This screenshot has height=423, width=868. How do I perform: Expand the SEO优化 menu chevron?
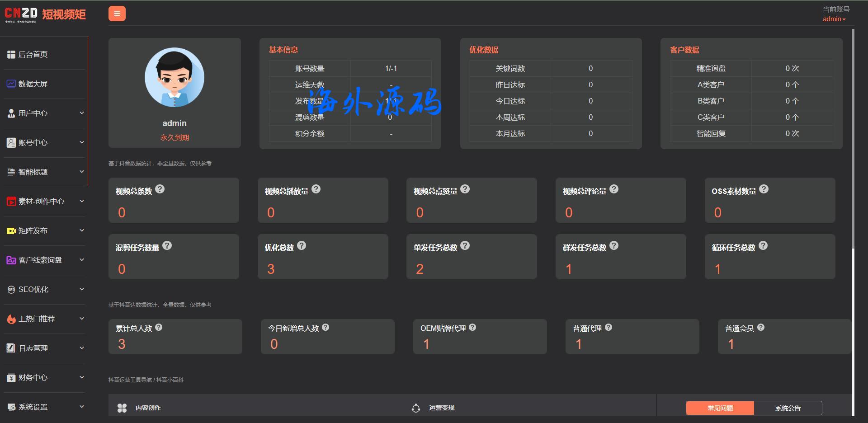click(82, 289)
